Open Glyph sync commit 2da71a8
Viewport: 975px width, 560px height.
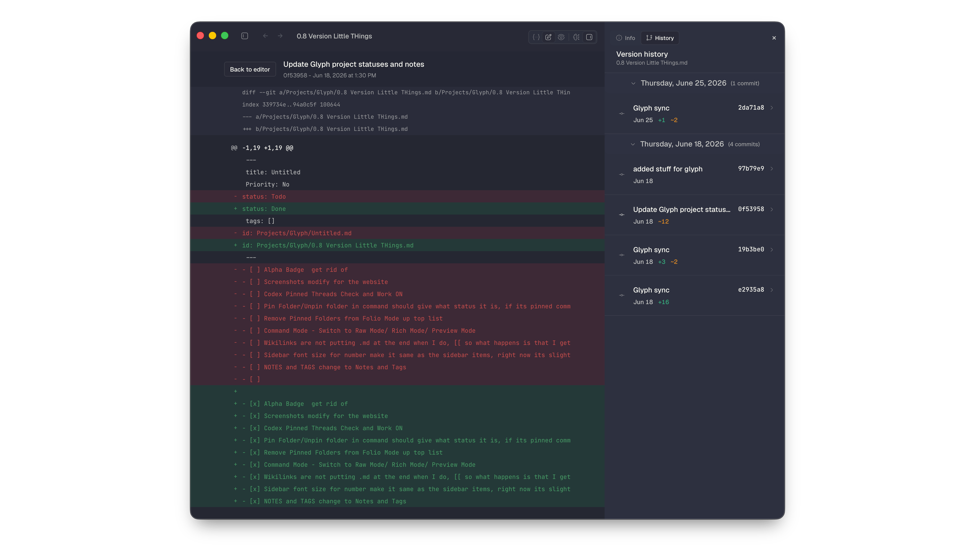[695, 114]
